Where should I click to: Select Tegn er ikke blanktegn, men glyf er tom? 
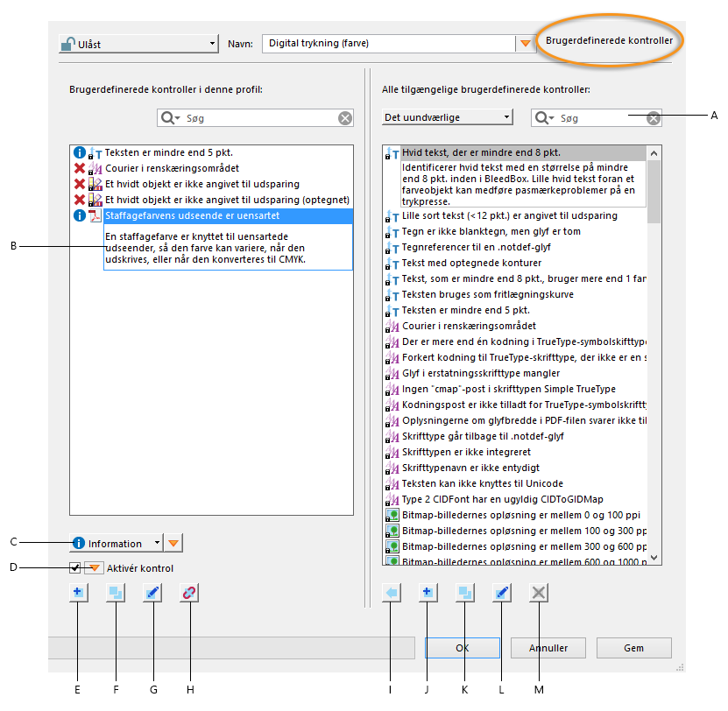pyautogui.click(x=515, y=231)
